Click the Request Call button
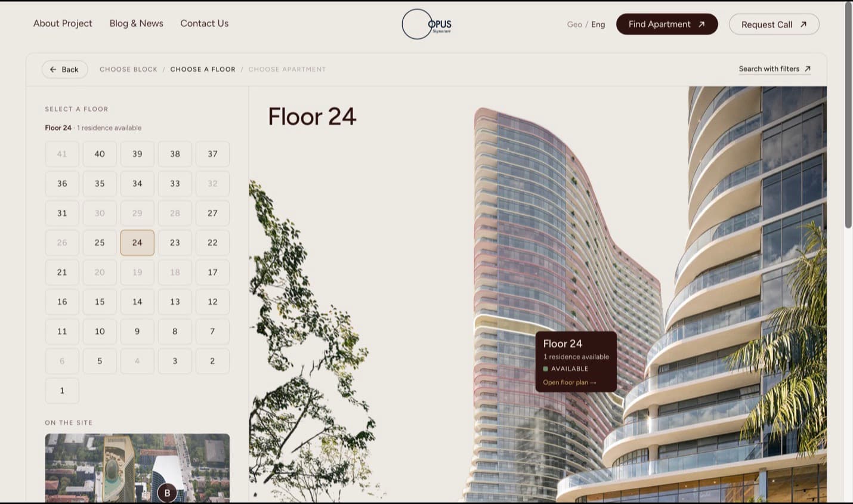 coord(774,24)
